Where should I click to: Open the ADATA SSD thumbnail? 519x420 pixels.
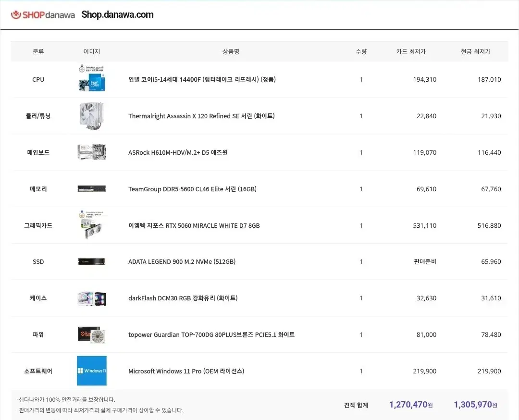[x=92, y=261]
